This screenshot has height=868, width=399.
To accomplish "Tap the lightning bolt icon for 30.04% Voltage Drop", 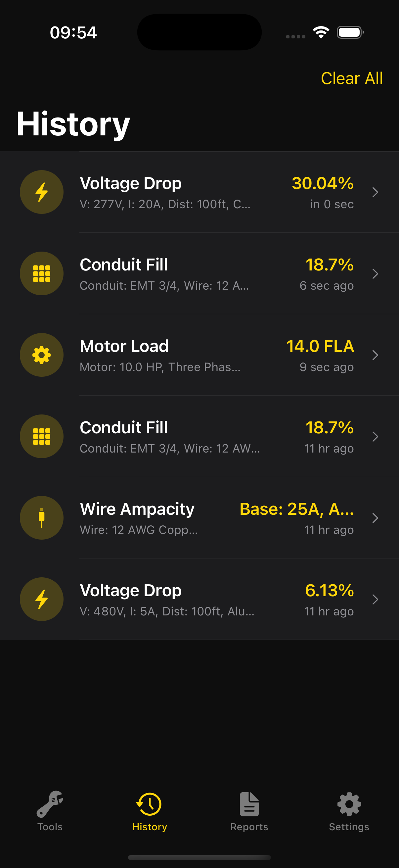I will click(41, 192).
